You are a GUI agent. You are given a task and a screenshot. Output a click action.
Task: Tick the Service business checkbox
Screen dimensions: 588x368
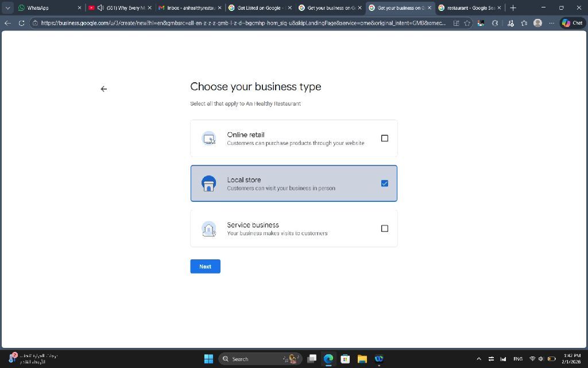385,228
